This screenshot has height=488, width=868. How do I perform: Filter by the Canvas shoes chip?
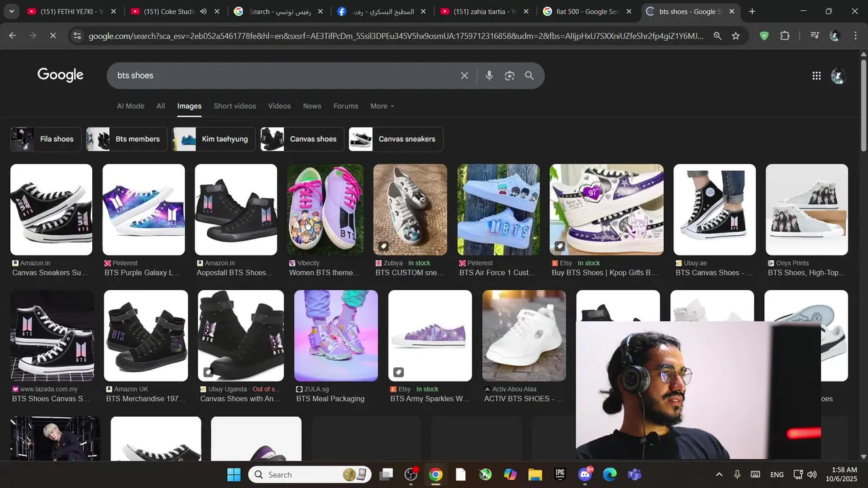[x=302, y=139]
